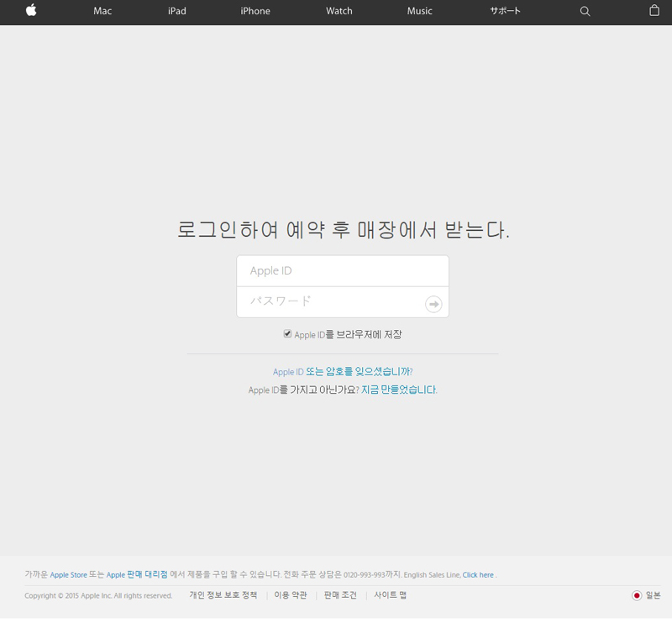Click the phone number 0120-993-993

[x=365, y=574]
